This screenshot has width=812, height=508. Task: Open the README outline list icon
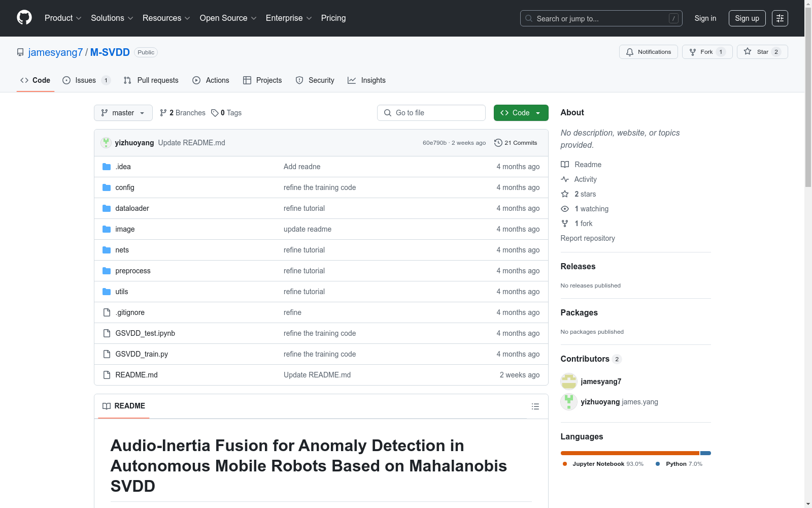click(x=535, y=406)
